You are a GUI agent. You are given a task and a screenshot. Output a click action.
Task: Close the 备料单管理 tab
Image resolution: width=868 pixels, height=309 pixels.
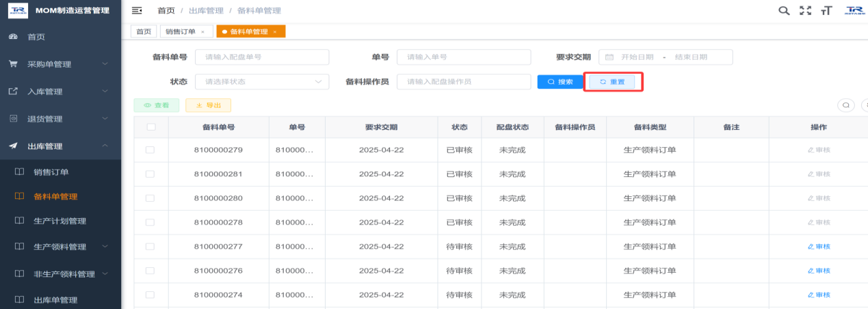pyautogui.click(x=275, y=31)
